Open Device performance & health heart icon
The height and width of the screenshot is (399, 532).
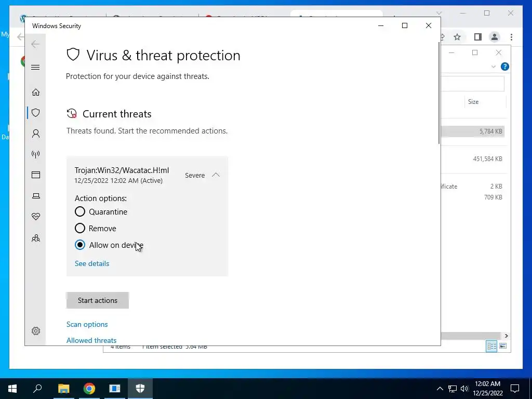point(36,217)
